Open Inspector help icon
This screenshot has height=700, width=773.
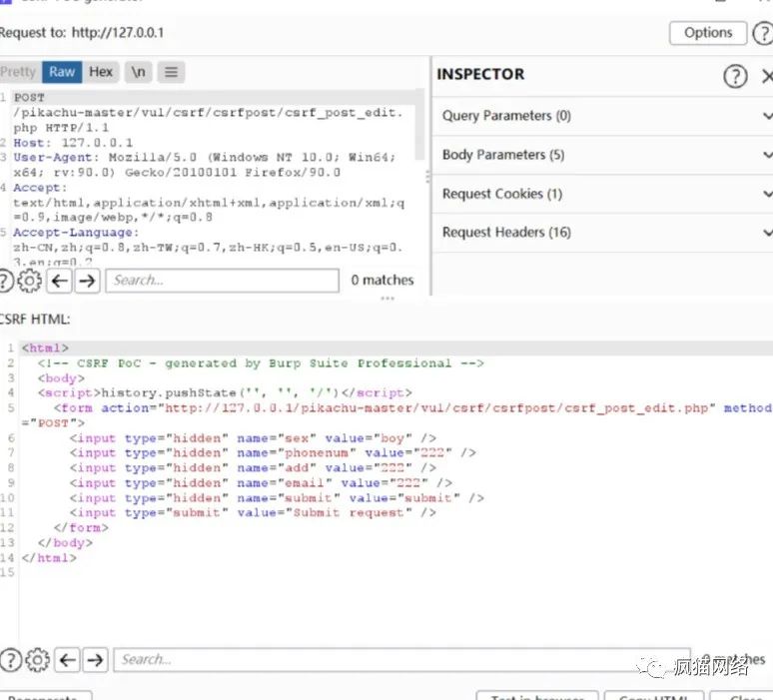pos(735,77)
